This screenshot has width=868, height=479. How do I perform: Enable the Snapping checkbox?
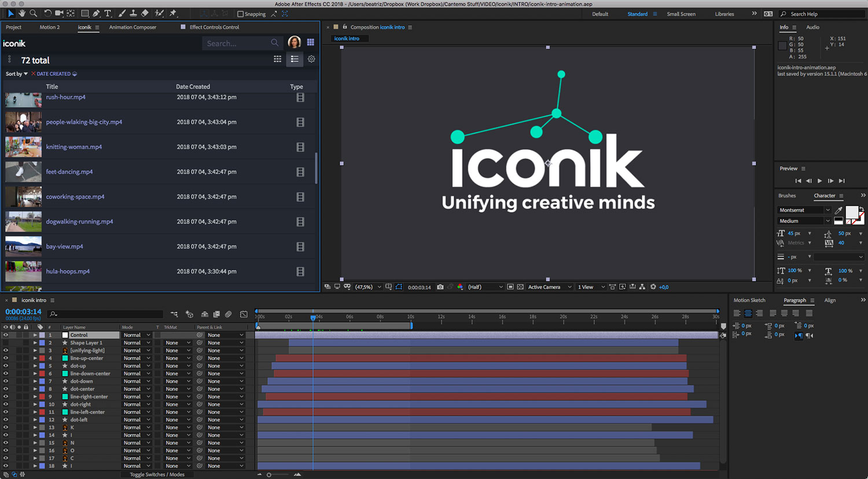[241, 14]
